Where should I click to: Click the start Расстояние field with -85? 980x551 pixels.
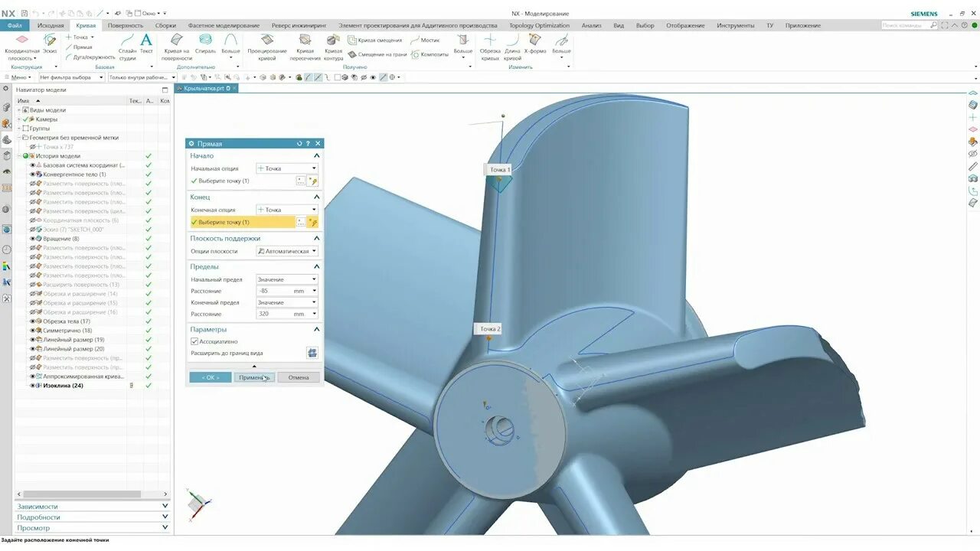[x=286, y=291]
